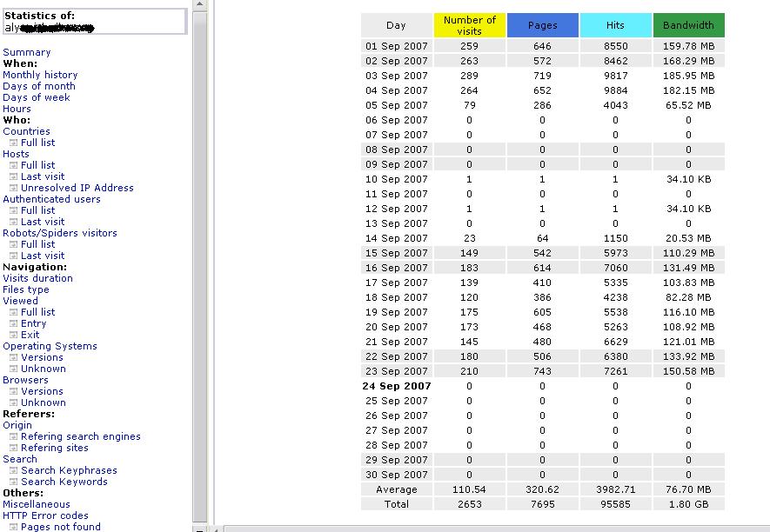Click the icon beside Hosts Last visit
Screen dimensions: 770x532
point(14,176)
